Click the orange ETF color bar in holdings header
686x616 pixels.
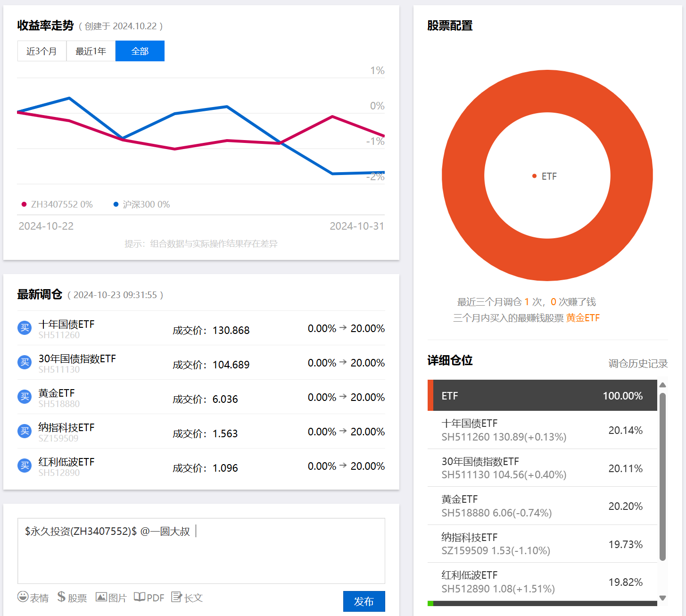[x=430, y=395]
